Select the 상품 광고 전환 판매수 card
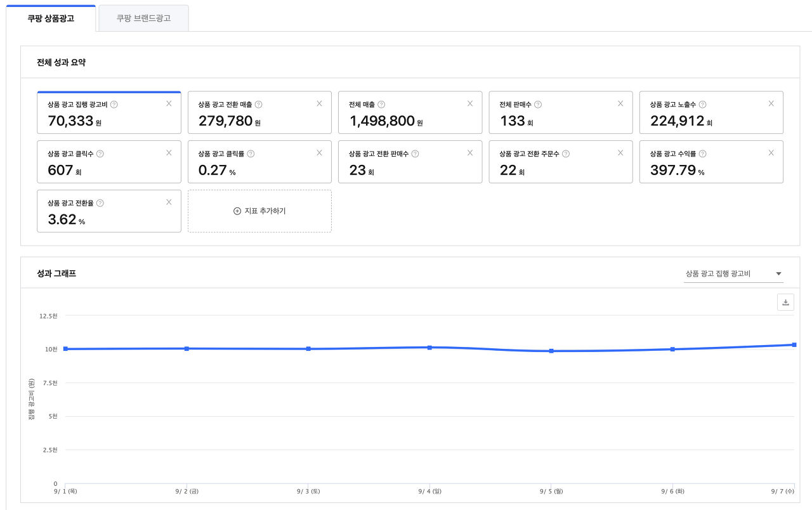 pos(409,162)
